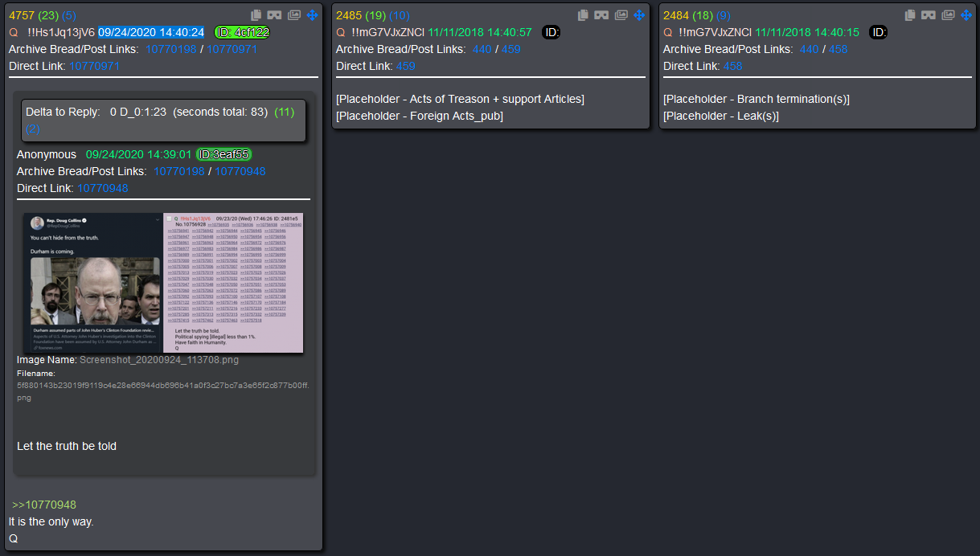Click tripcode !!mG7VJxZNCI on post 2484
This screenshot has width=980, height=556.
[x=716, y=32]
